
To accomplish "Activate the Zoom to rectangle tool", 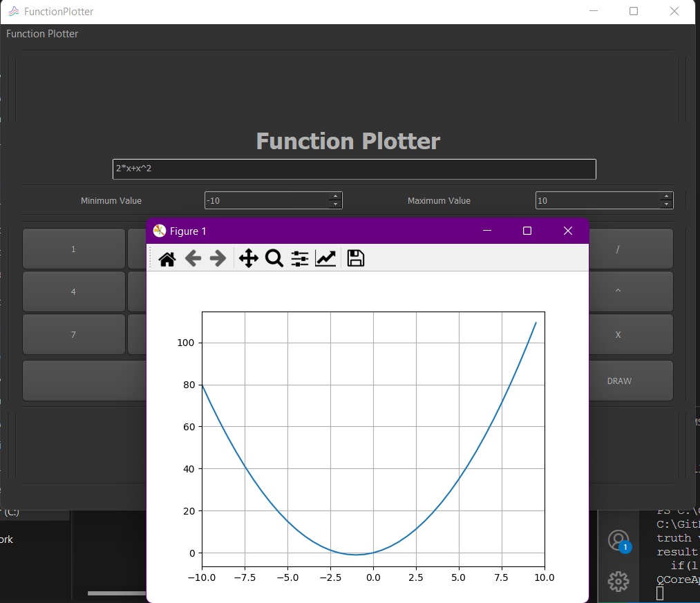I will (274, 258).
